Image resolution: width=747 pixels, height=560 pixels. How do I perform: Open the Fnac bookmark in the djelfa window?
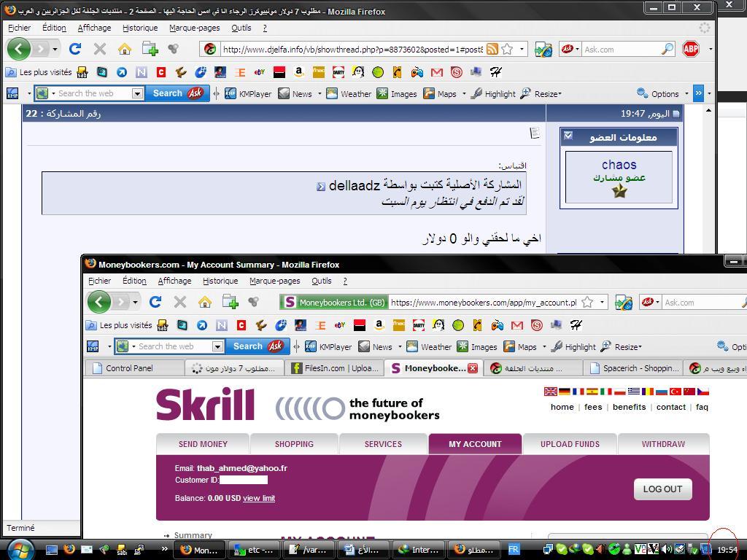319,72
